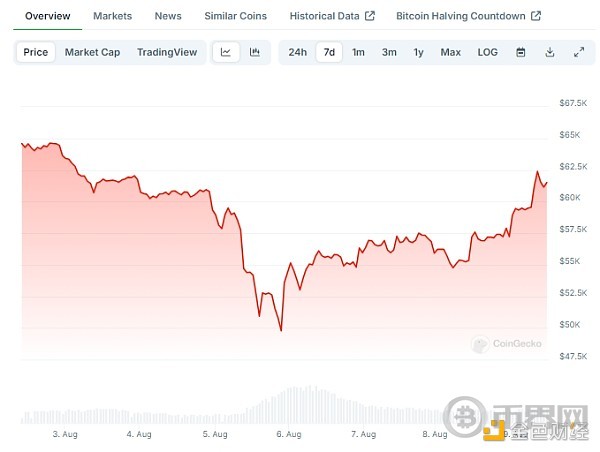Switch to line chart view icon

coord(226,52)
